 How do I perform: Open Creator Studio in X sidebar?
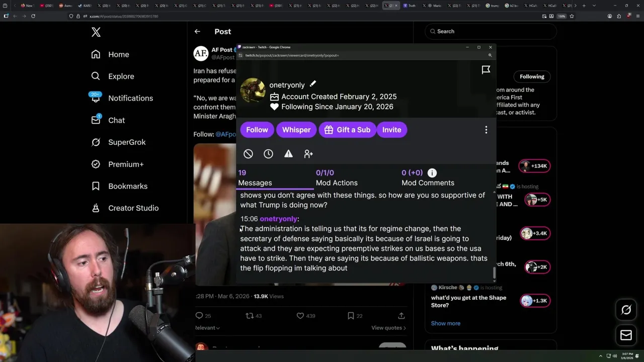pyautogui.click(x=125, y=208)
